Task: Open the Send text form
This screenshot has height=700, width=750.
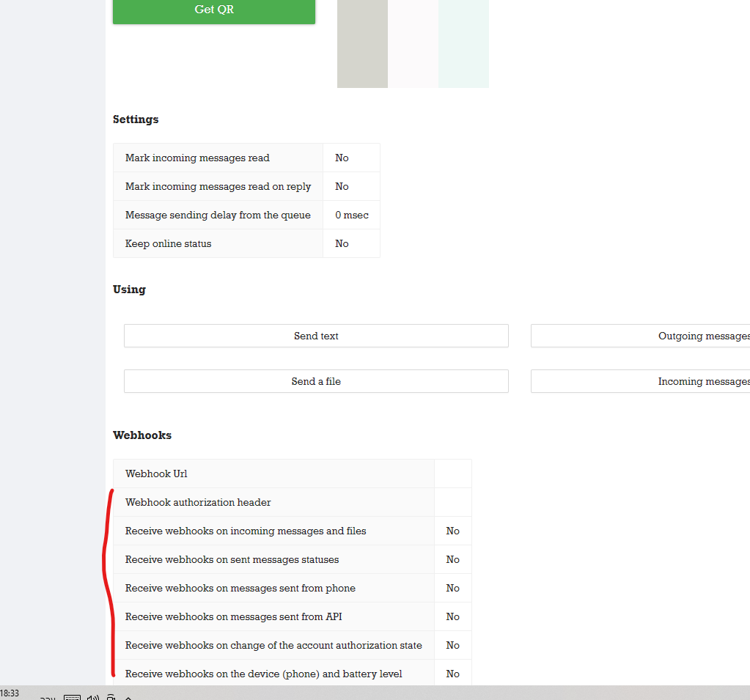Action: [x=316, y=336]
